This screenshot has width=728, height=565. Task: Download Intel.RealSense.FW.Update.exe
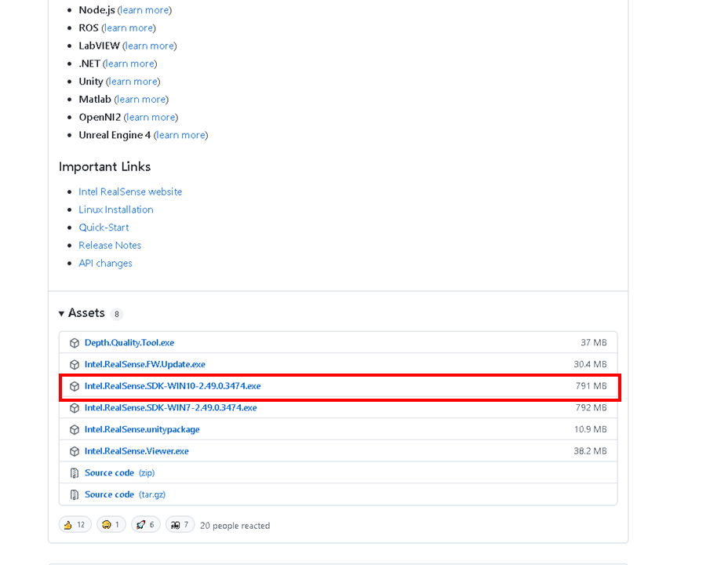[x=145, y=364]
